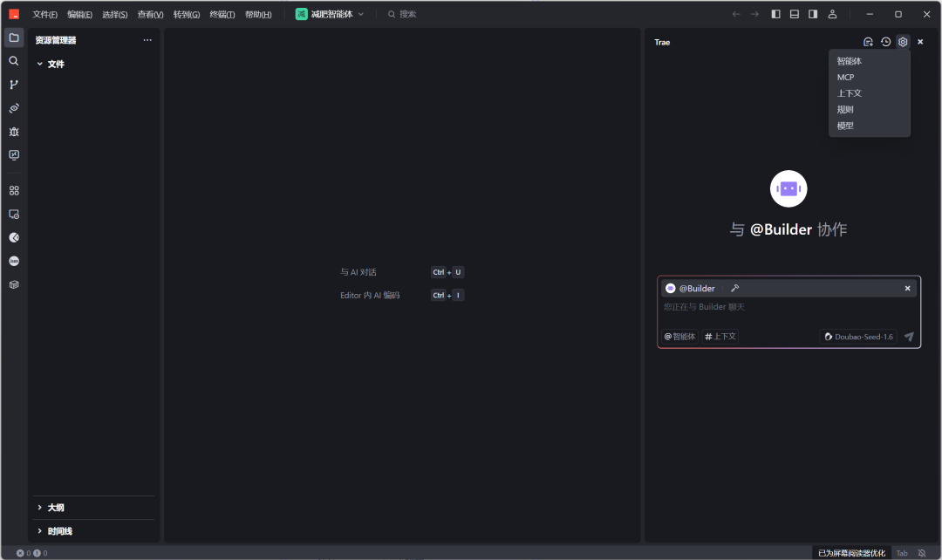Open the 选择(S) menu

115,15
